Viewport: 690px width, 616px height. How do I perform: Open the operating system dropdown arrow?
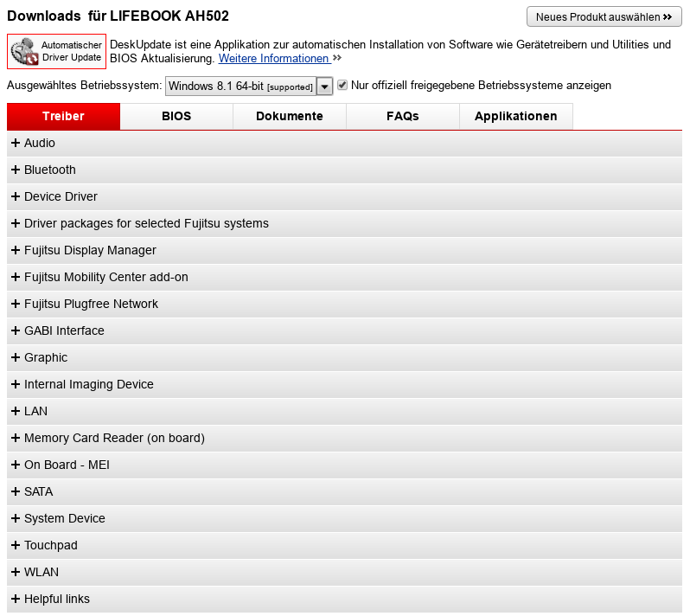[x=324, y=87]
